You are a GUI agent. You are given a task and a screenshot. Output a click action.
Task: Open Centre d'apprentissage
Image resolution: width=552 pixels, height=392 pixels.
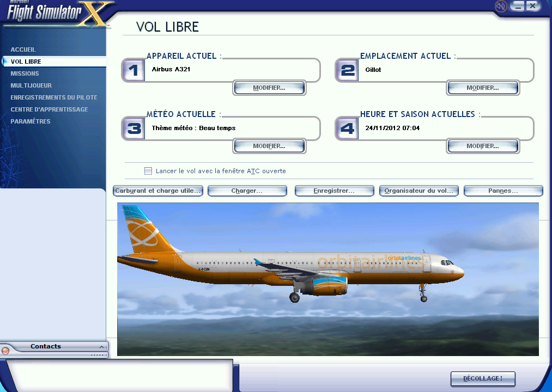click(x=49, y=109)
